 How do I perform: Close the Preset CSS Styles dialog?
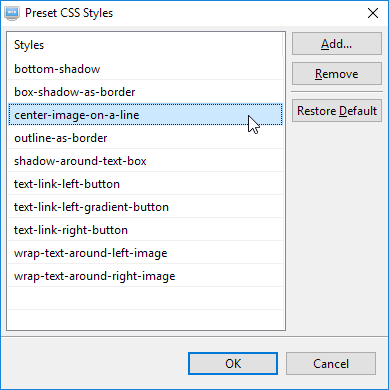point(373,13)
